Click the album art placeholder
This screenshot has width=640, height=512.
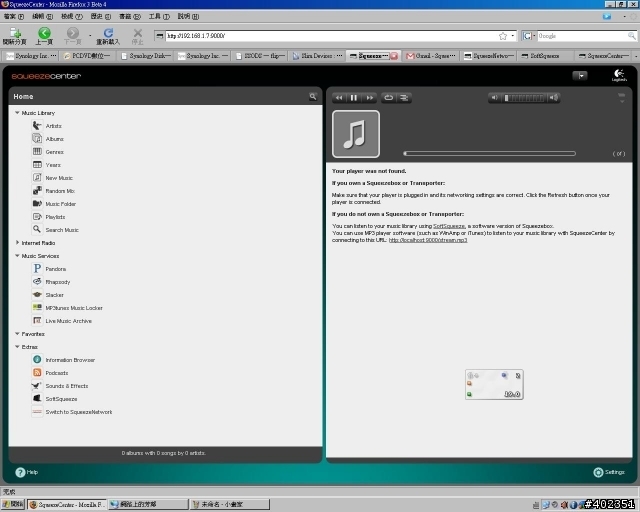[x=356, y=134]
